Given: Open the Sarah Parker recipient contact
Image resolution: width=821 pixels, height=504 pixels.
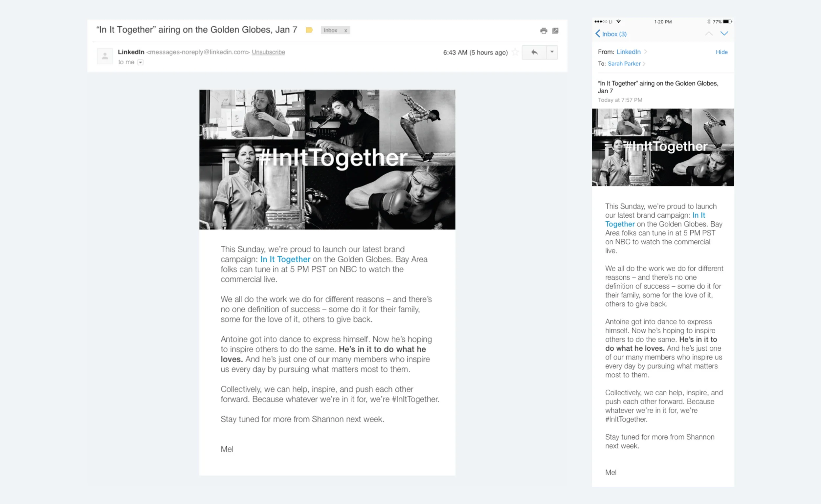Looking at the screenshot, I should point(624,64).
